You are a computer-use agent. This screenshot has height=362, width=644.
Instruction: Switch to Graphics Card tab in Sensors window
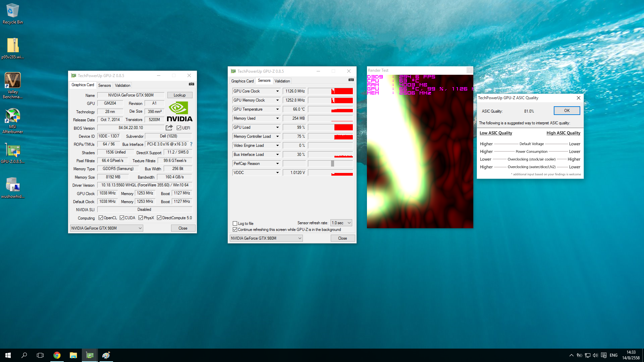click(x=242, y=81)
